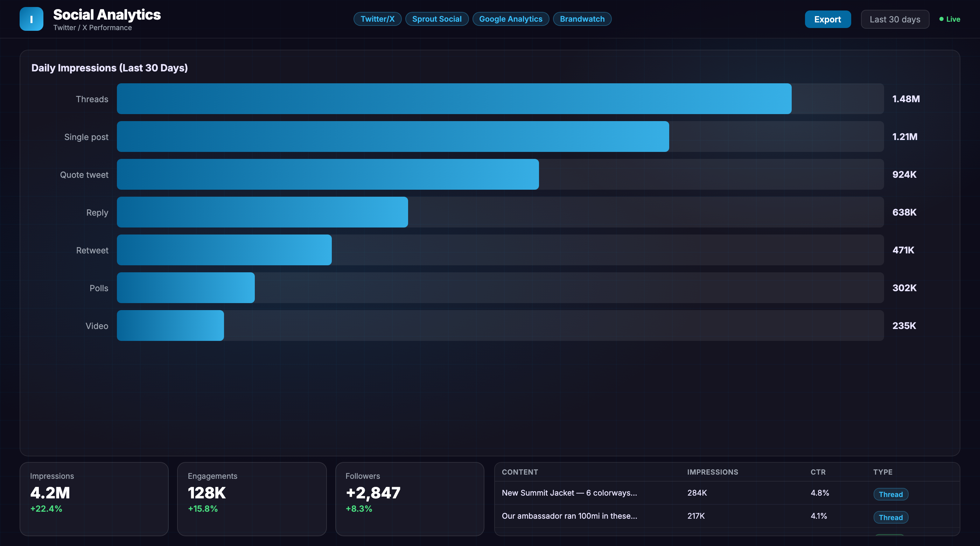
Task: Click the 1.21M value label
Action: coord(905,136)
